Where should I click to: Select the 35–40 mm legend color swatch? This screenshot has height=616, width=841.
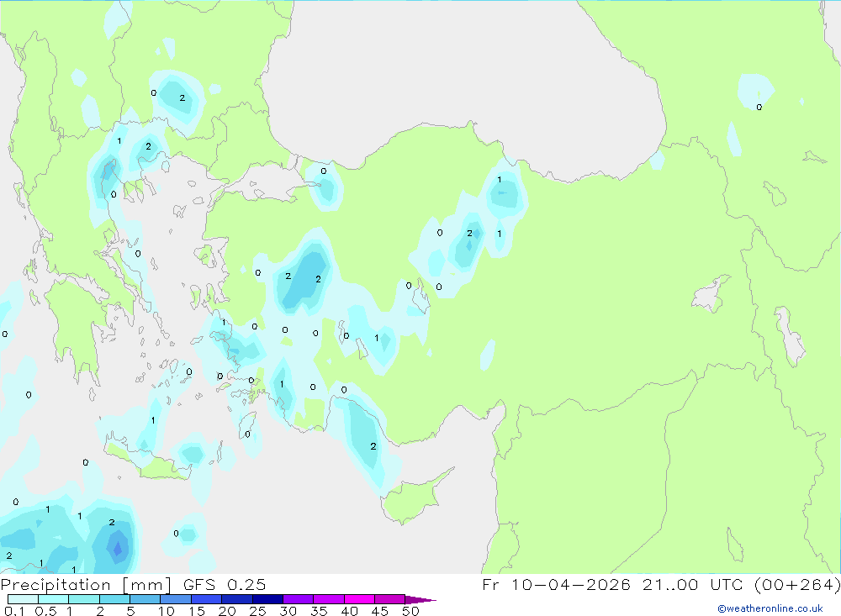coord(328,599)
